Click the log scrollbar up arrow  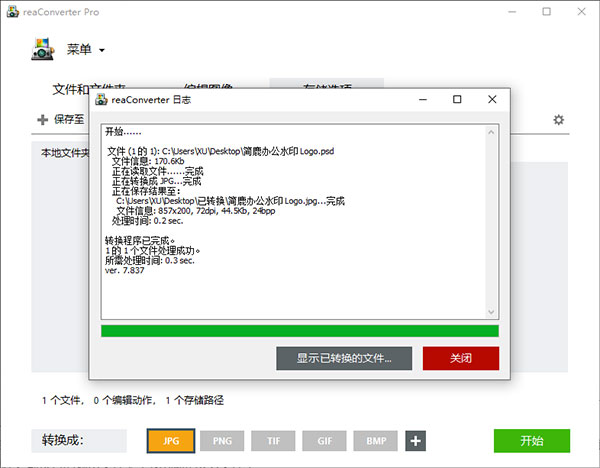pos(491,132)
